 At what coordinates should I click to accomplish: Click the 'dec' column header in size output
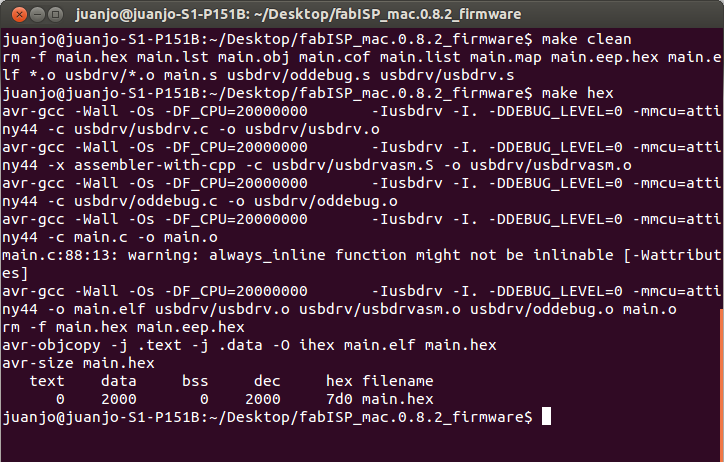(x=267, y=381)
